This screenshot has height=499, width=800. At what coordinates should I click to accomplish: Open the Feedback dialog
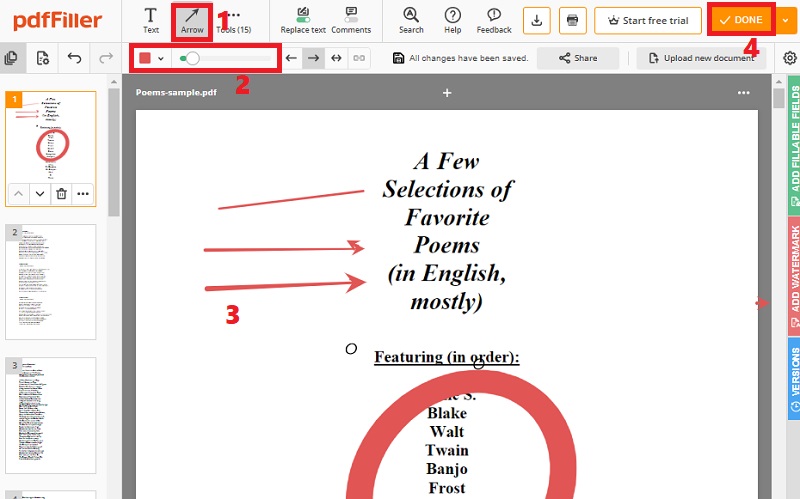(x=494, y=21)
